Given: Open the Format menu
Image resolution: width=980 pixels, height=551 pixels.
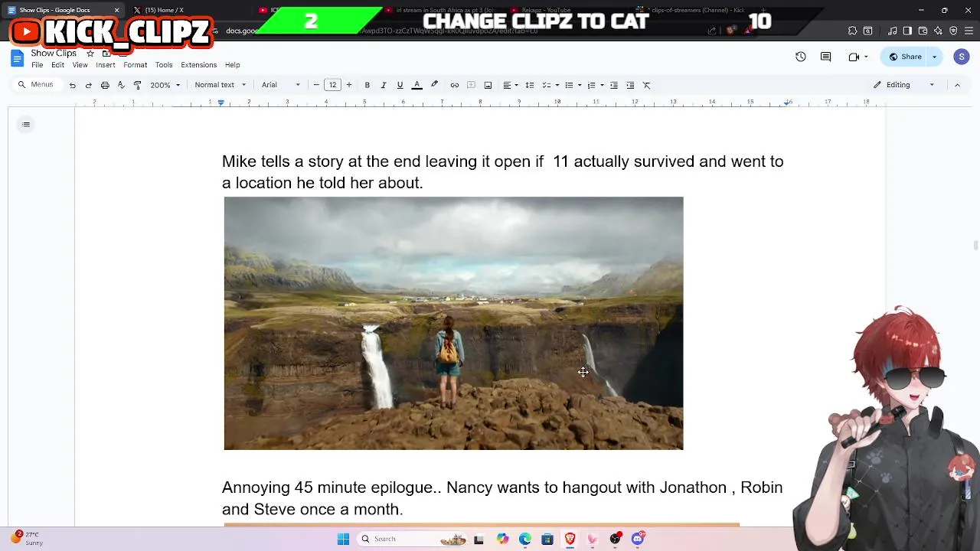Looking at the screenshot, I should 135,65.
